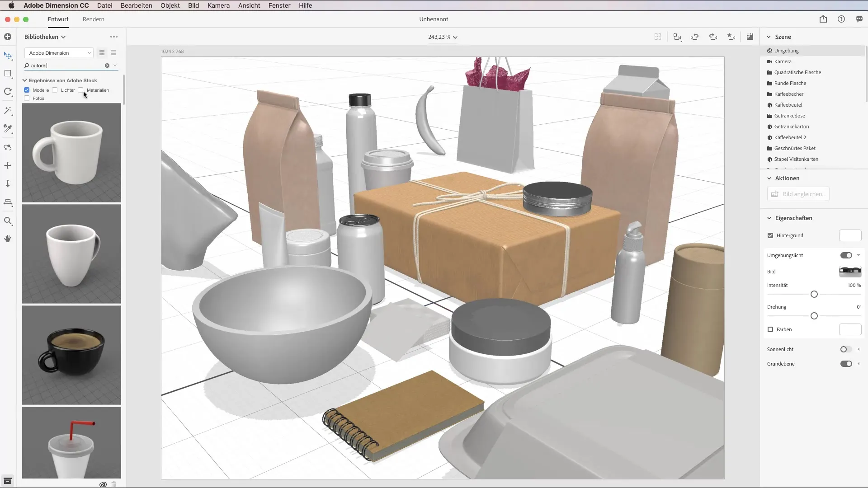Switch library to list view
Image resolution: width=868 pixels, height=488 pixels.
point(113,53)
